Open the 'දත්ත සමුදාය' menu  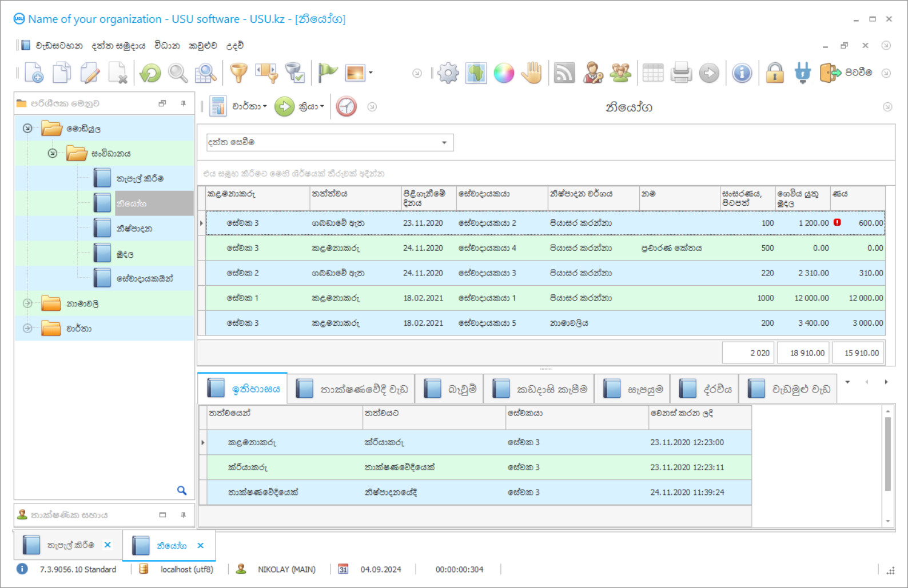[118, 46]
